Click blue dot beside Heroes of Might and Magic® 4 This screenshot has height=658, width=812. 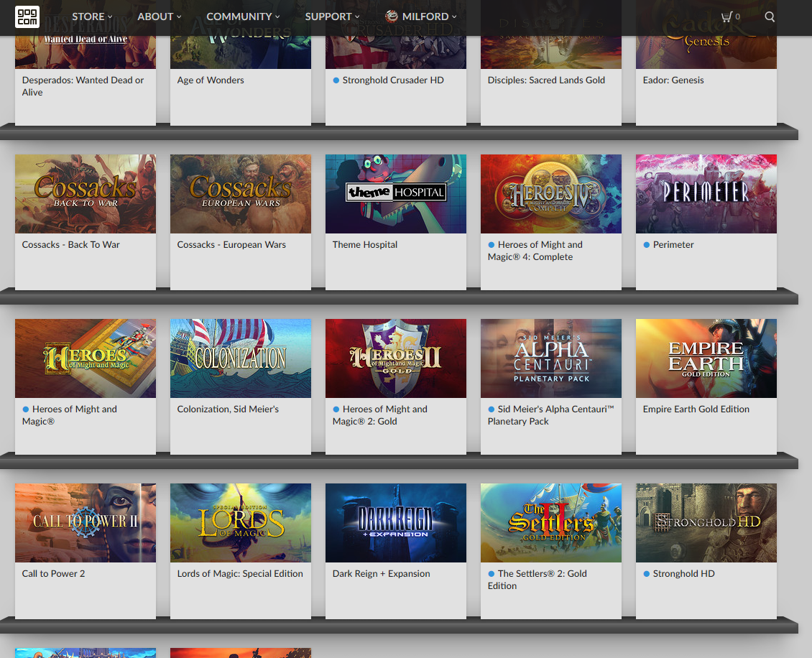pyautogui.click(x=491, y=245)
